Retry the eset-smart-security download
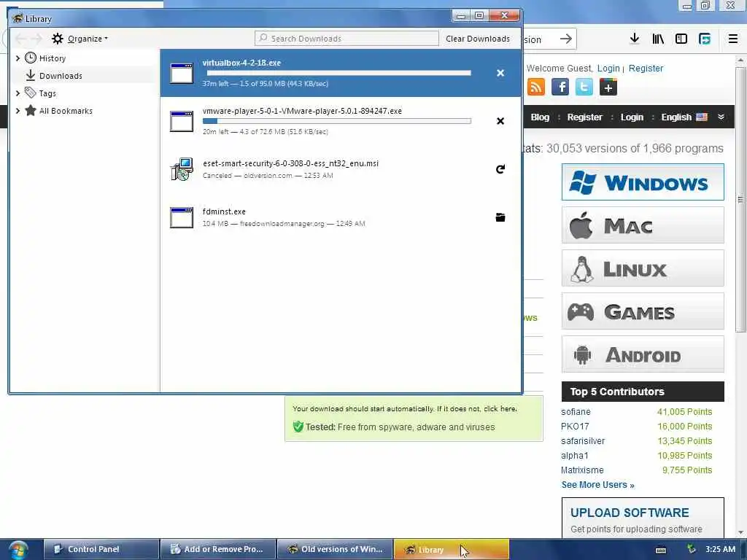The width and height of the screenshot is (747, 560). click(500, 169)
